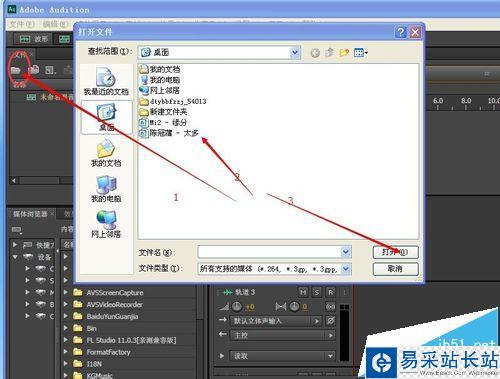
Task: Open the 查找范围 location dropdown
Action: click(295, 52)
